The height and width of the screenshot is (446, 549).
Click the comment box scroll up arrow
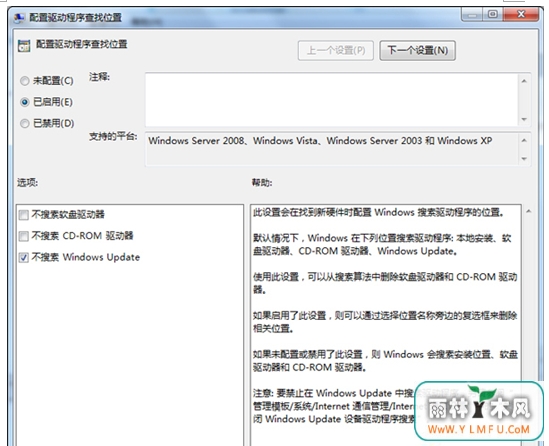coord(524,81)
